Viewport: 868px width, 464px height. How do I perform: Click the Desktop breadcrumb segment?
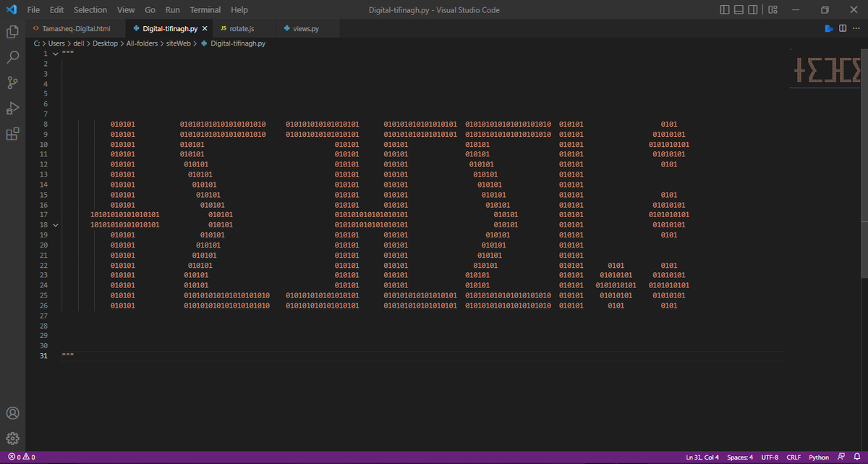[x=105, y=43]
